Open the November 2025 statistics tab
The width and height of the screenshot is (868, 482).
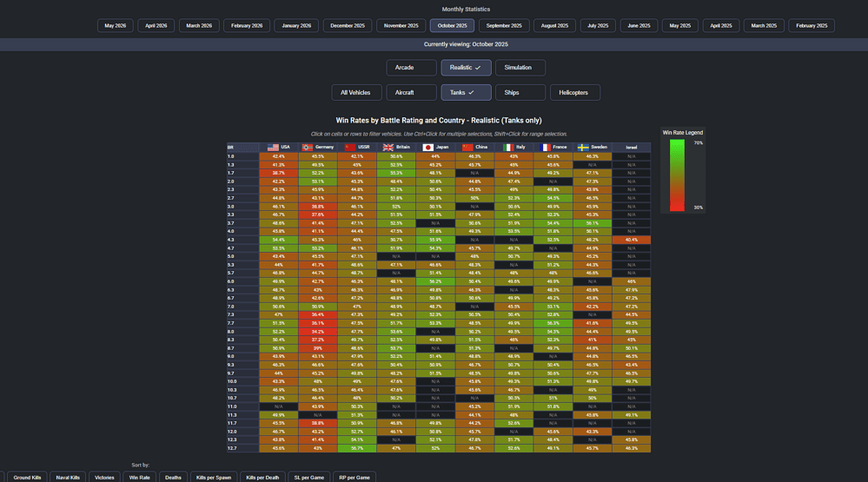(401, 25)
